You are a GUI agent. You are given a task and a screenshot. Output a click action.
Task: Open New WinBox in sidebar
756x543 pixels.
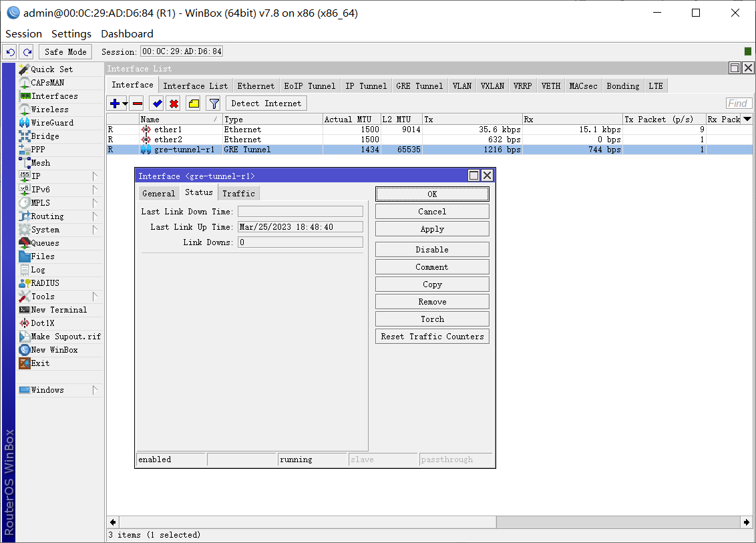click(x=61, y=350)
